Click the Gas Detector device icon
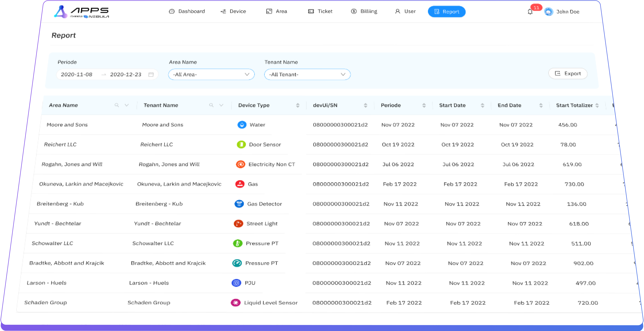The height and width of the screenshot is (331, 644). 239,204
